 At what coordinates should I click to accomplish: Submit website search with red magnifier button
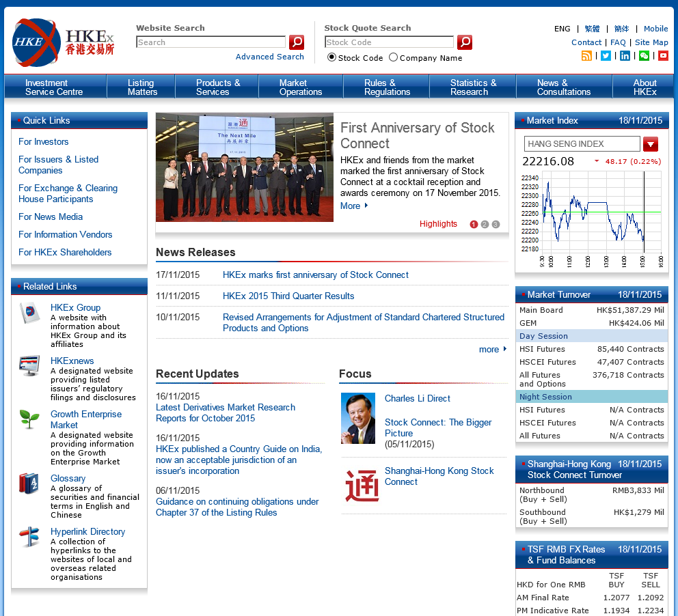[x=297, y=42]
